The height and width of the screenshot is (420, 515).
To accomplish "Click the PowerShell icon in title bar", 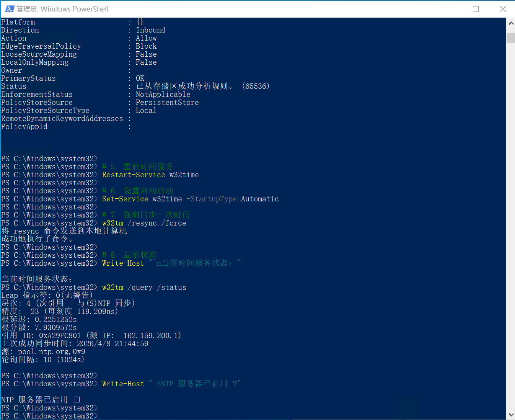I will tap(9, 9).
